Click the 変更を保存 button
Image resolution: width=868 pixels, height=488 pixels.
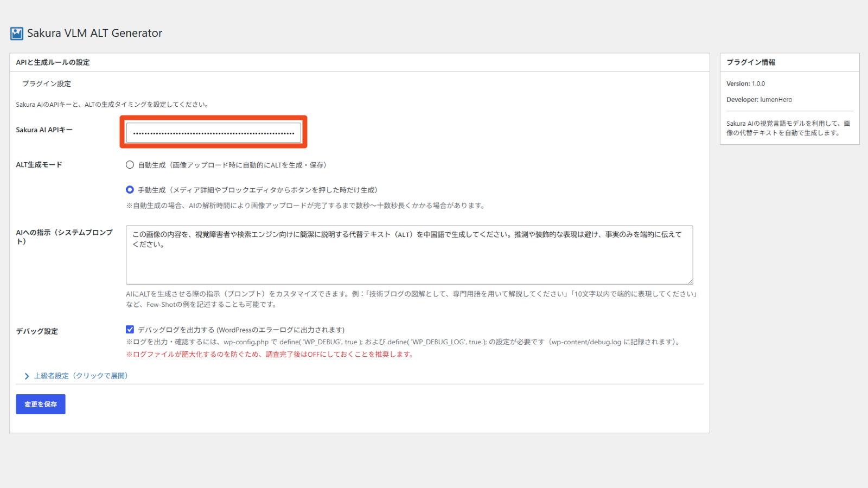click(41, 404)
